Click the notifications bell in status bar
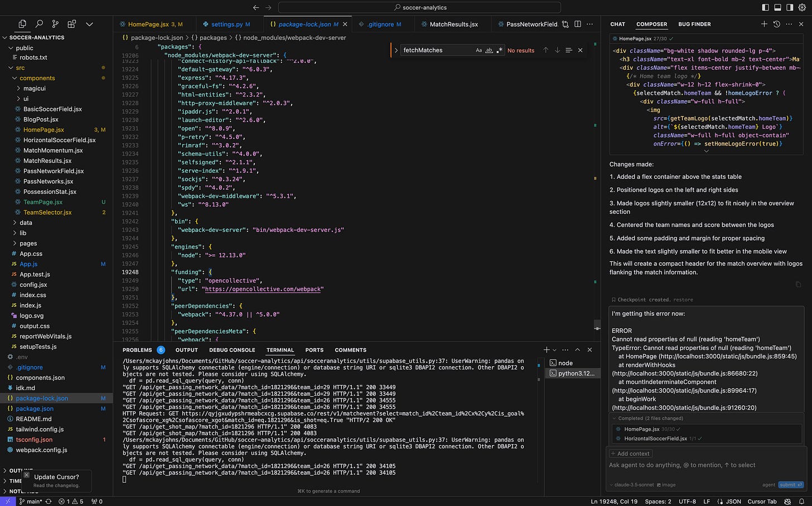Screen dimensions: 812x506 802,502
